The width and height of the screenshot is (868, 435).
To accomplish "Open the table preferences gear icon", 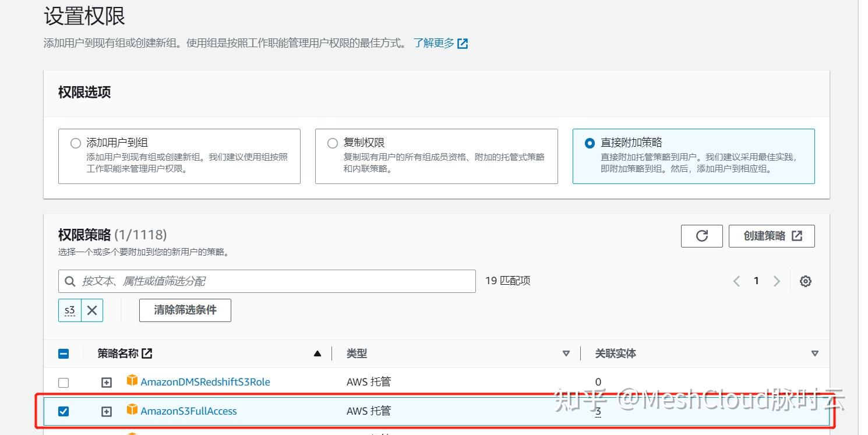I will 805,281.
